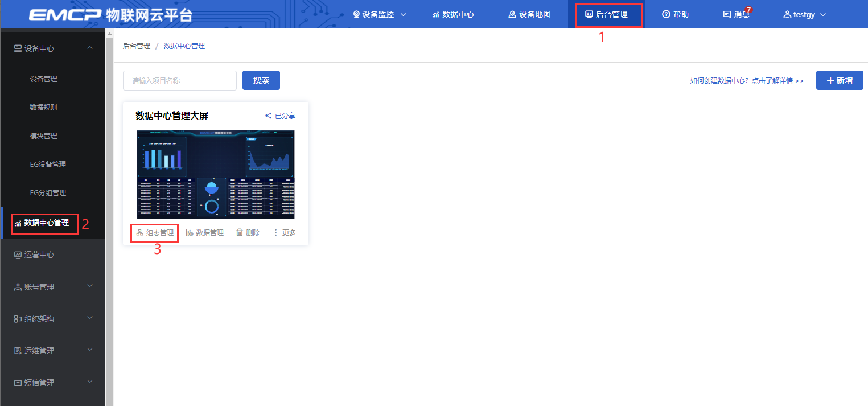Open the 帮助 menu item
Viewport: 868px width, 406px height.
tap(676, 14)
